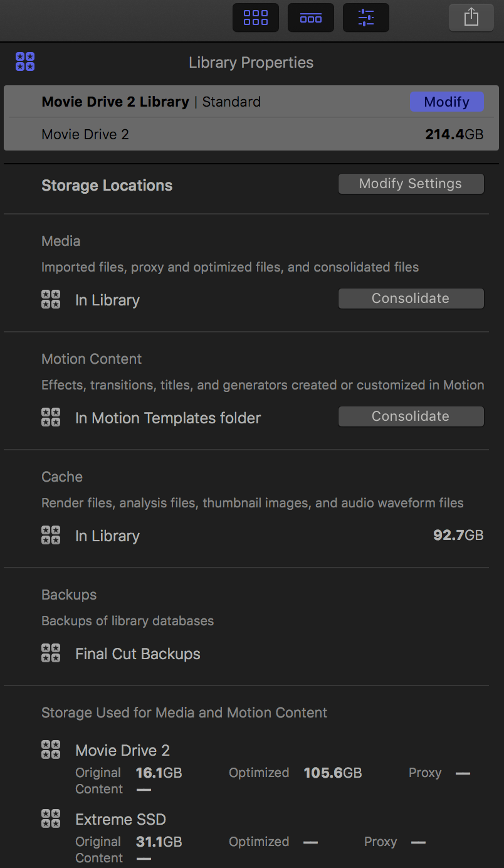Select the Movie Drive 2 Library name

pyautogui.click(x=115, y=102)
